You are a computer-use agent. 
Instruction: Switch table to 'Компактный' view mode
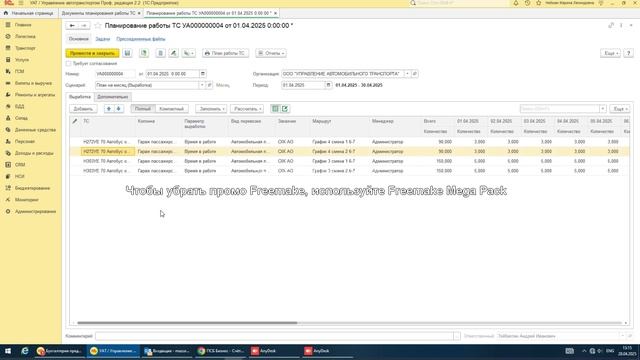coord(171,109)
